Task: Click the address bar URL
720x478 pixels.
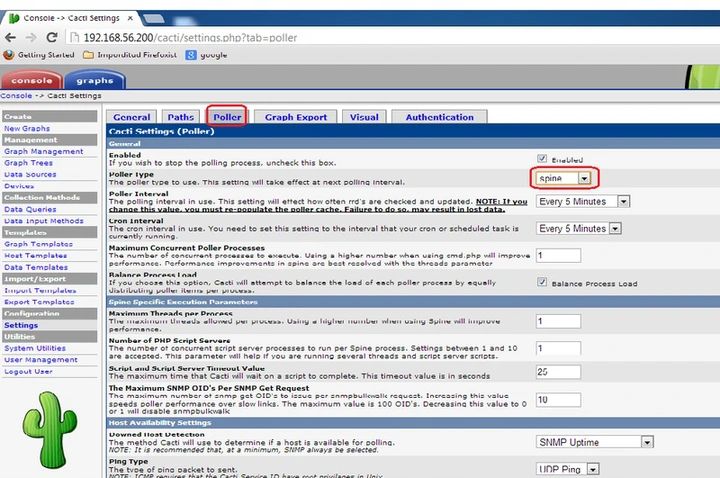Action: [x=190, y=38]
